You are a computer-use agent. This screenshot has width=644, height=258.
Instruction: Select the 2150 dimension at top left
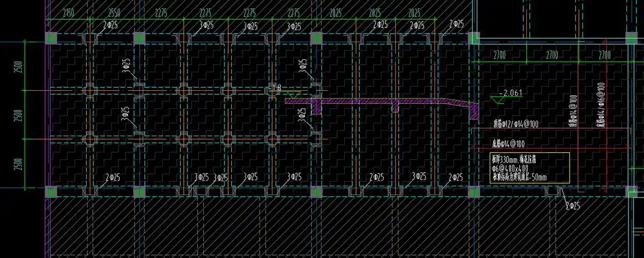click(69, 12)
